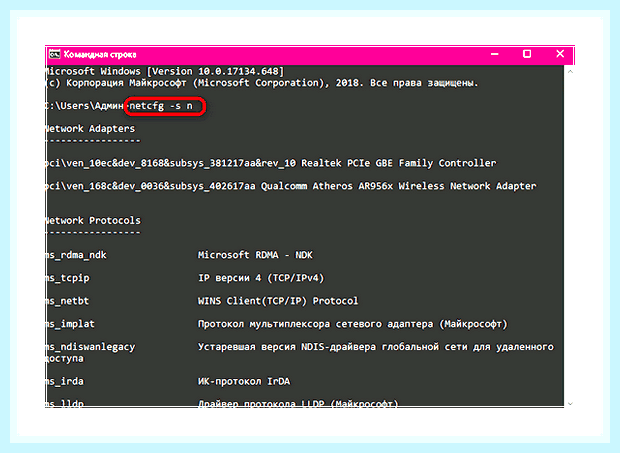
Task: Click the Qualcomm Atheros AR956x Wireless adapter line
Action: (x=291, y=186)
